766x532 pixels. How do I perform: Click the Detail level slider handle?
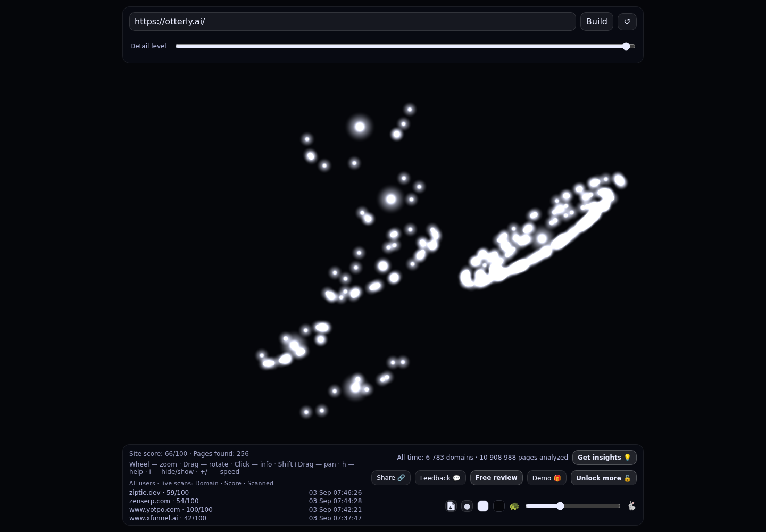point(626,46)
